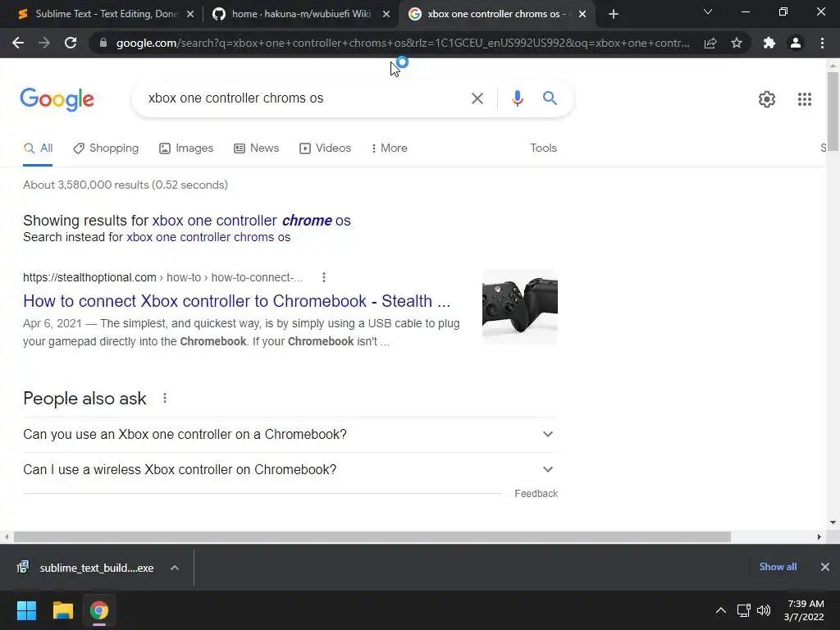840x630 pixels.
Task: Click the address bar URL
Action: 402,43
